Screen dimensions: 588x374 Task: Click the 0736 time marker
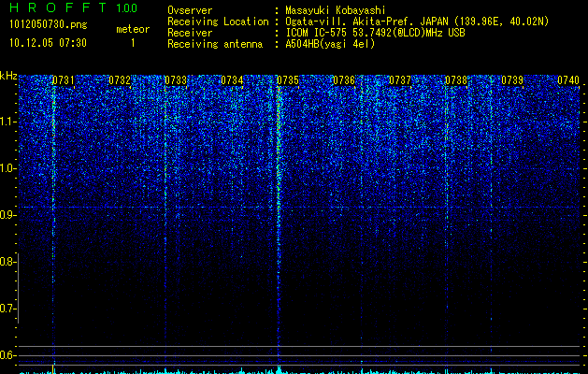click(x=344, y=80)
